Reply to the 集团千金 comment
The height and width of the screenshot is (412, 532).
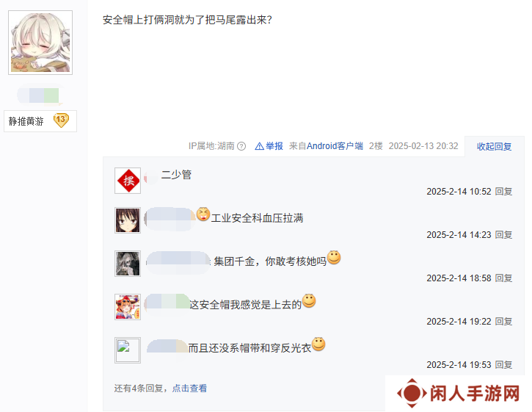pos(503,278)
